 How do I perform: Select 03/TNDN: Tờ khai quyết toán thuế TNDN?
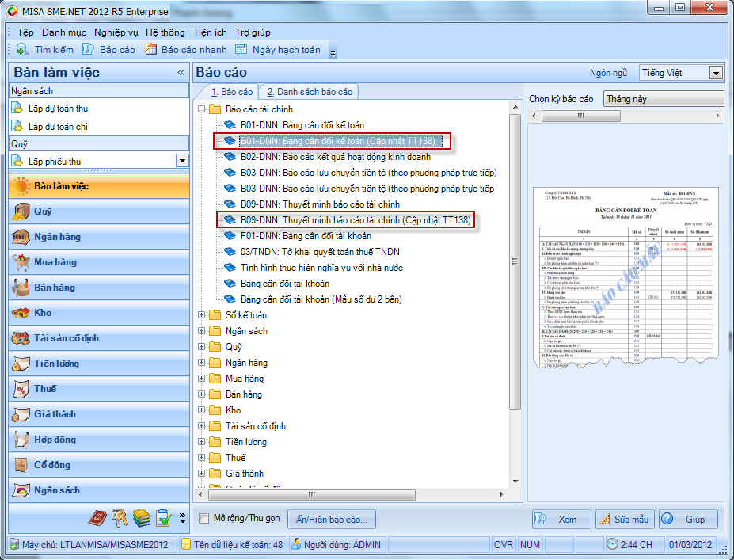pyautogui.click(x=320, y=252)
